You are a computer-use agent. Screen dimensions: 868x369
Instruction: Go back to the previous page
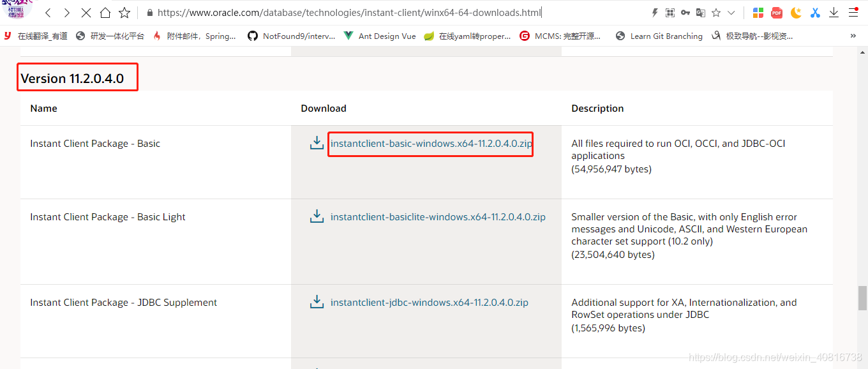click(48, 13)
